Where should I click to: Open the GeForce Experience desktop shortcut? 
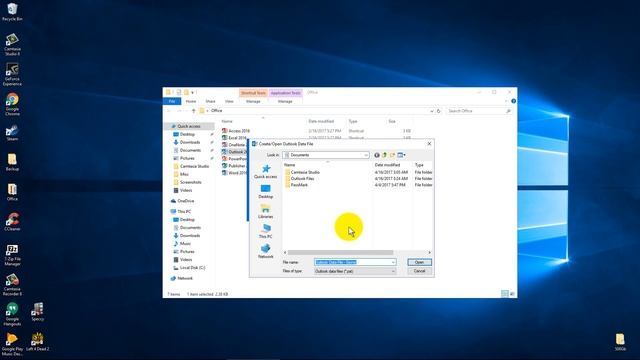12,74
